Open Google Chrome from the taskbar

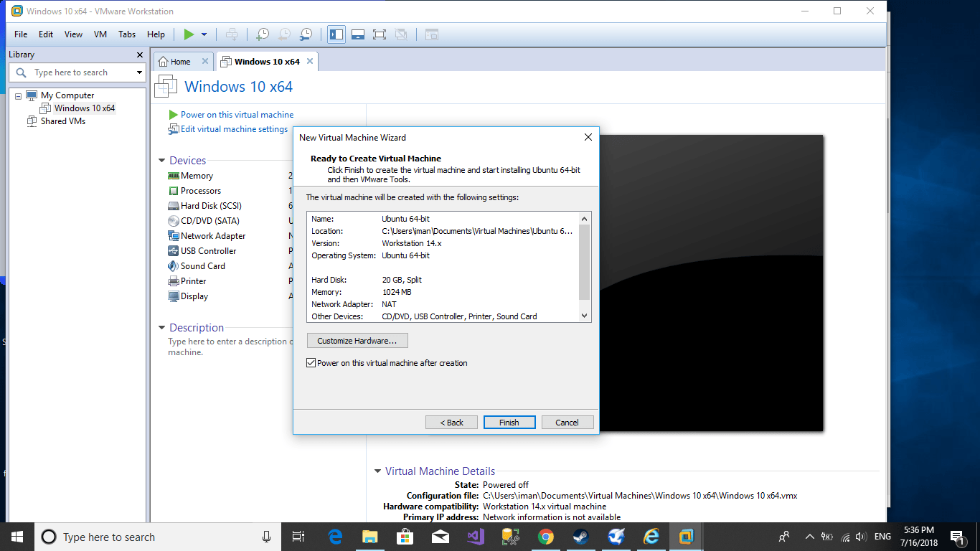(546, 537)
